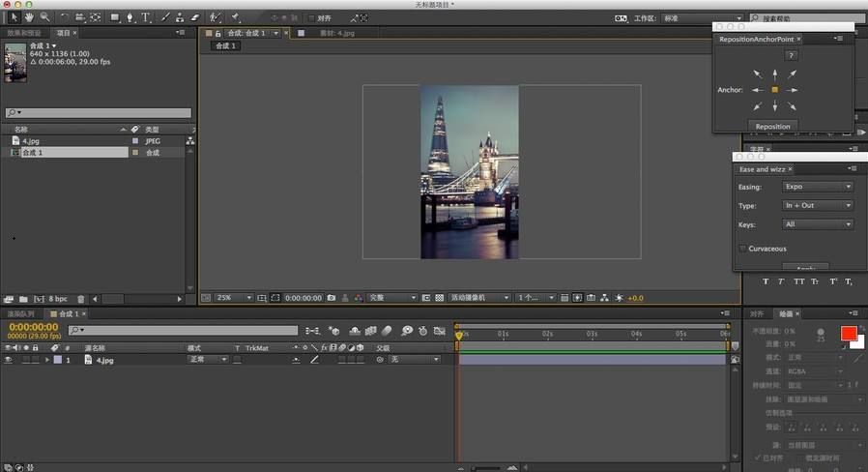Image resolution: width=868 pixels, height=472 pixels.
Task: Click the anchor center square button
Action: [x=774, y=90]
